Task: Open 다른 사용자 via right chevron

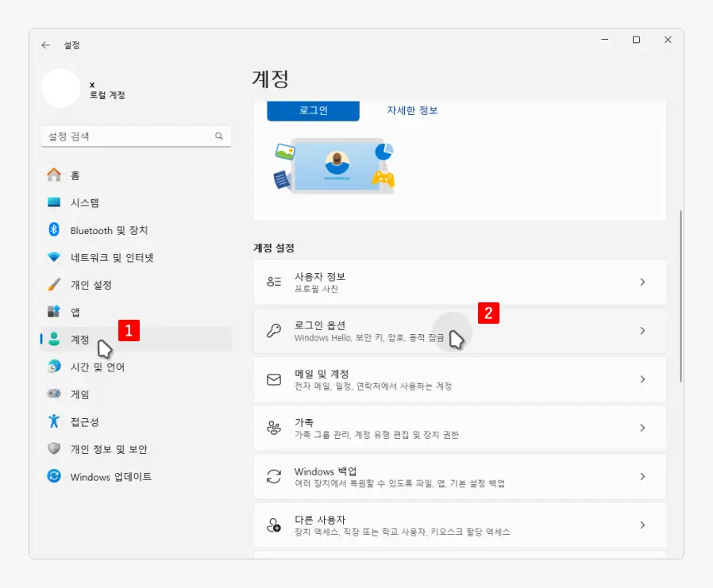Action: coord(642,525)
